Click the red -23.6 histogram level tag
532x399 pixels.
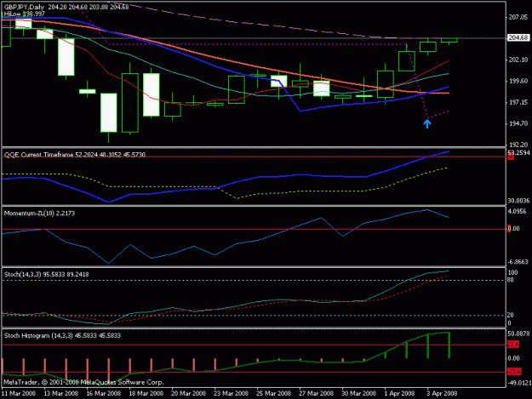coord(514,372)
